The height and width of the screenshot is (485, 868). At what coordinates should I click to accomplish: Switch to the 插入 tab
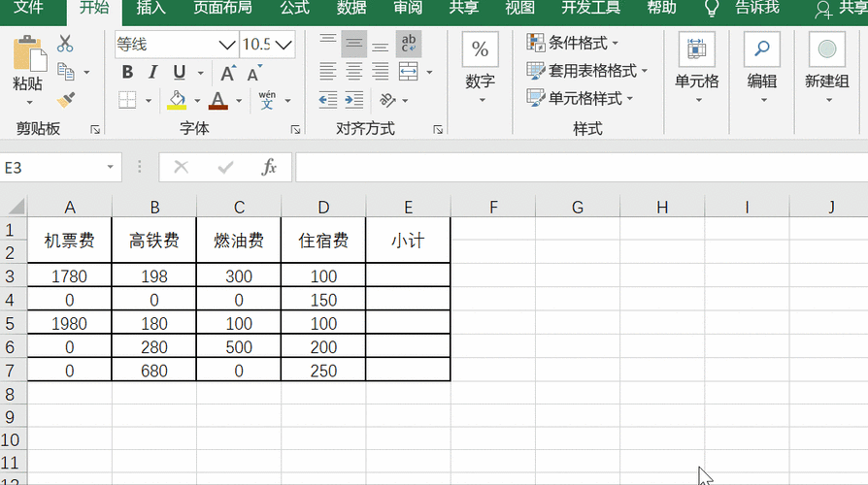point(151,8)
